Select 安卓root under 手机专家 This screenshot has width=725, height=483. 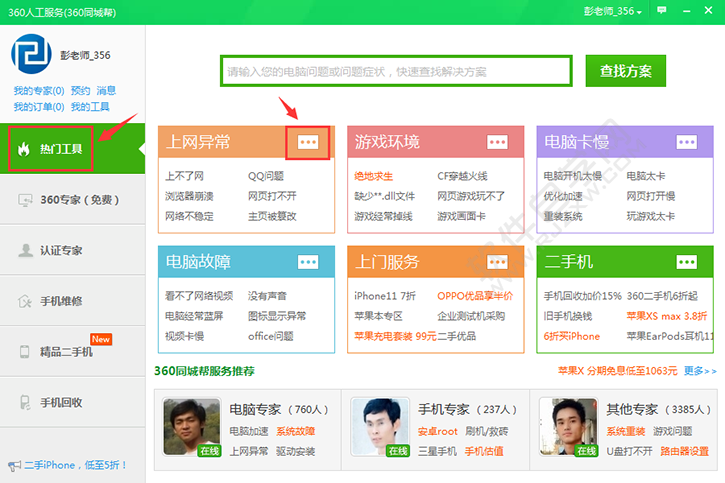click(x=437, y=431)
